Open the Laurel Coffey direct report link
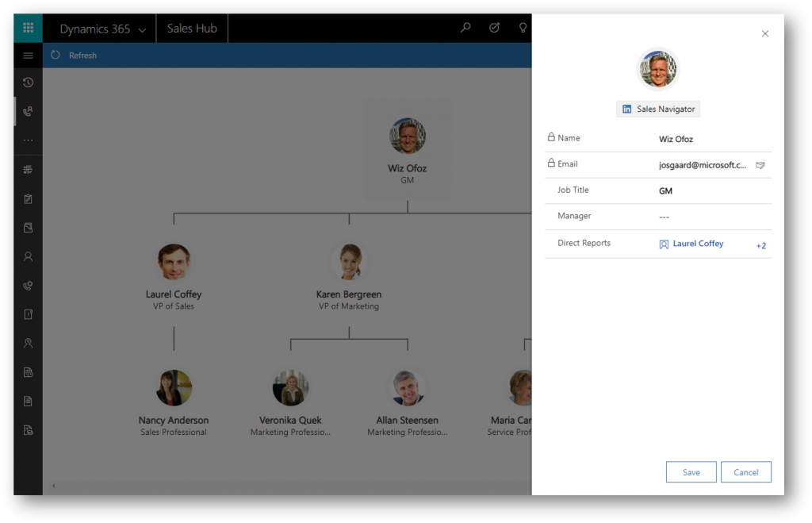 coord(698,244)
